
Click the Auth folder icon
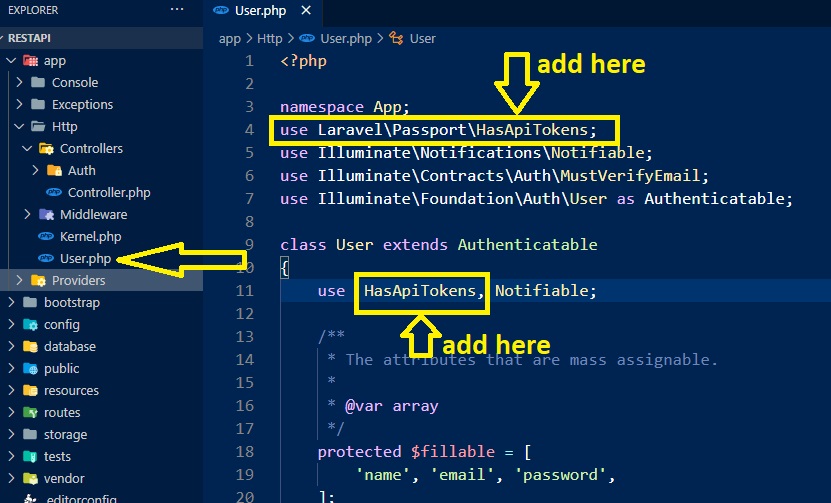(53, 171)
